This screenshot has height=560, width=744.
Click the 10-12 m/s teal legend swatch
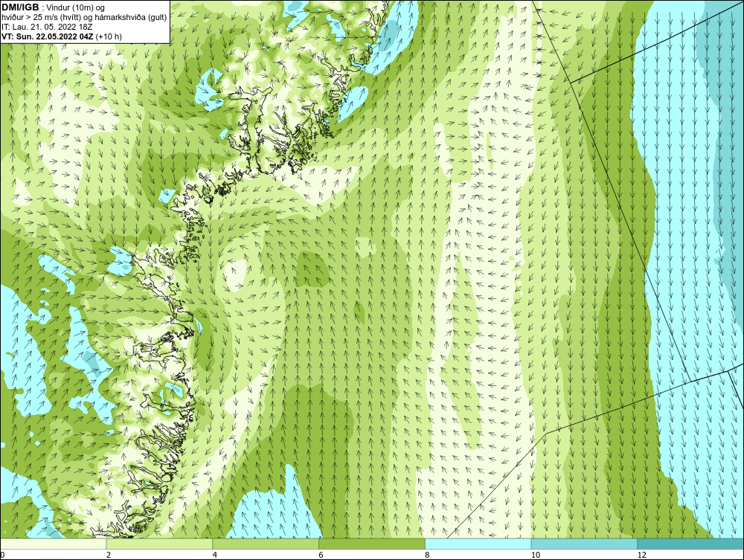(x=585, y=544)
